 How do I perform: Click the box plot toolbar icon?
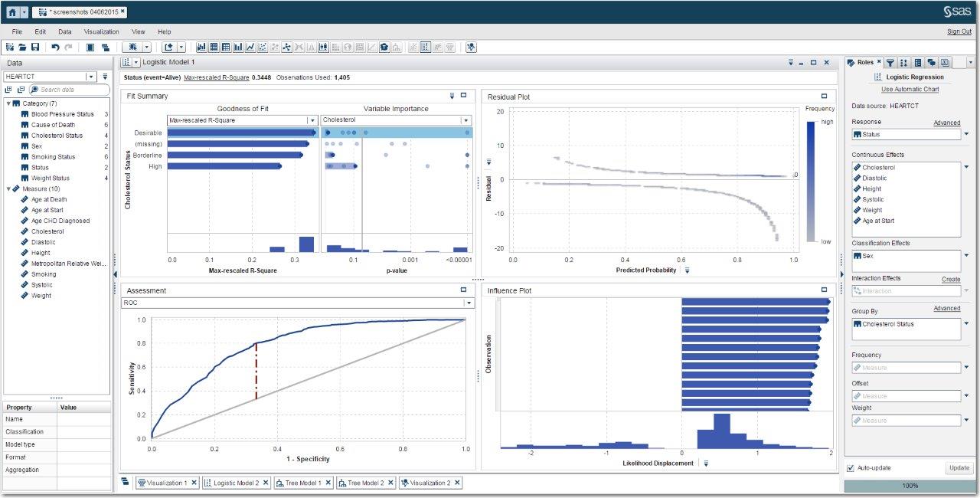click(x=324, y=48)
